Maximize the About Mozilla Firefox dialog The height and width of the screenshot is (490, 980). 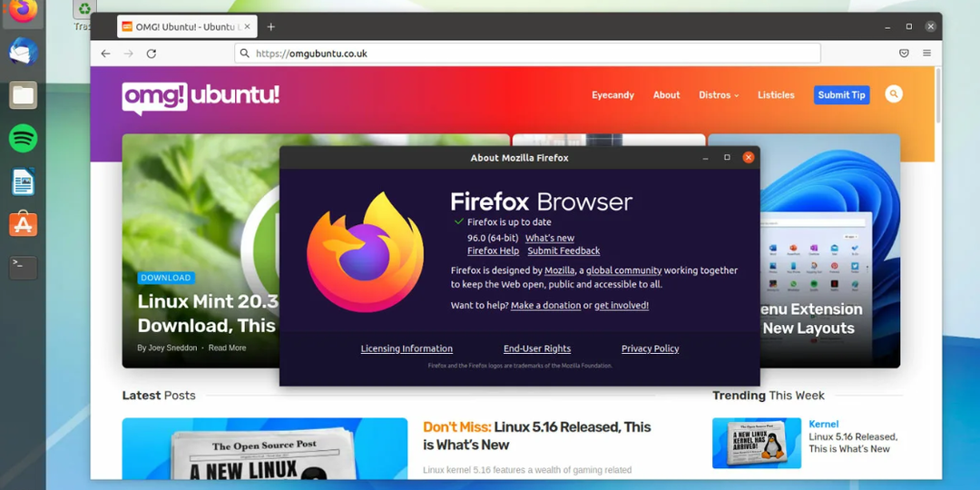(727, 158)
